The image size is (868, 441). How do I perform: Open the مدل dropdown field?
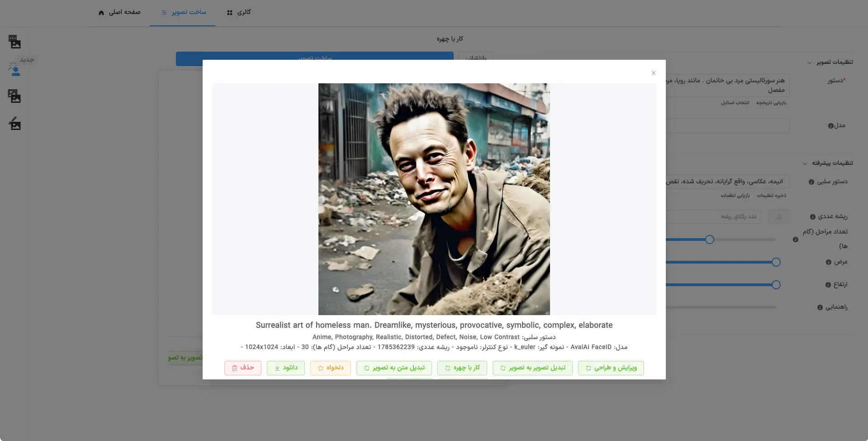tap(727, 126)
